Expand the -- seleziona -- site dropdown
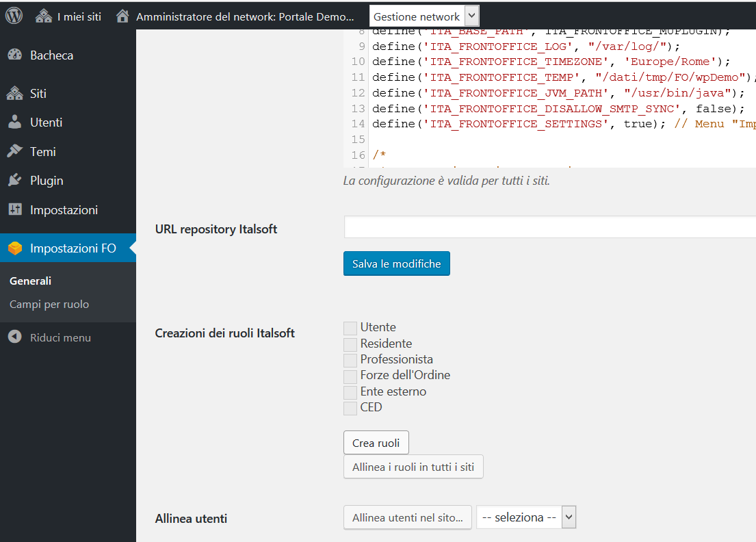Screen dimensions: 756x542 pyautogui.click(x=527, y=517)
